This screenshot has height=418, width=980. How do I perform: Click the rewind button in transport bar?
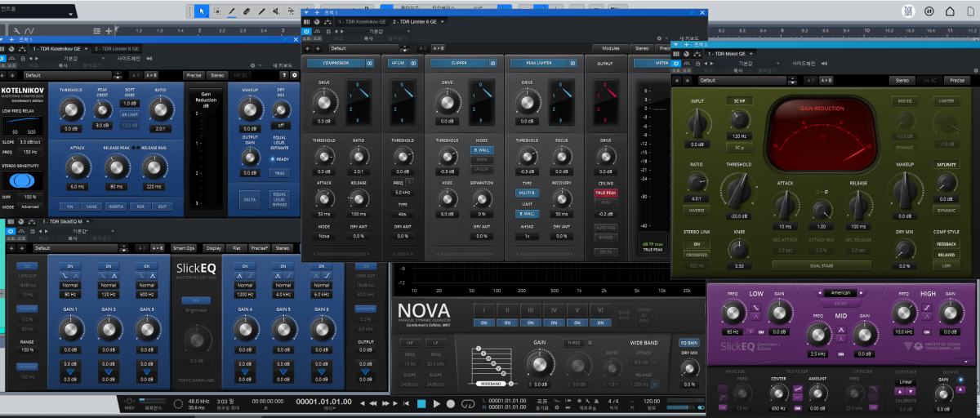tap(373, 403)
